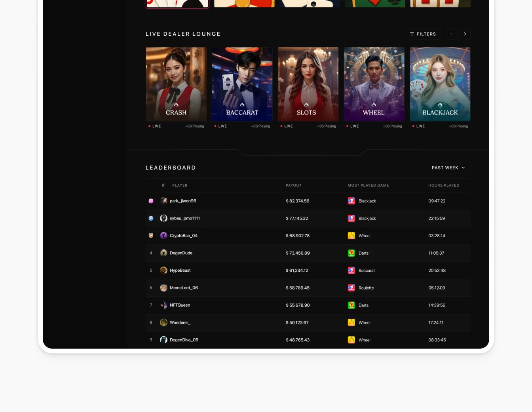Open the Filters button in Live Dealer Lounge

click(423, 34)
